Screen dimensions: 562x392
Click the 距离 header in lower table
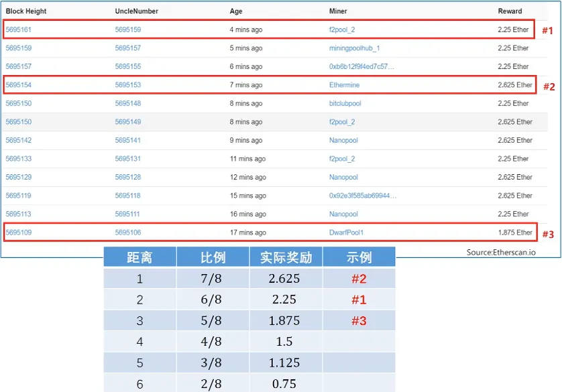(x=139, y=257)
